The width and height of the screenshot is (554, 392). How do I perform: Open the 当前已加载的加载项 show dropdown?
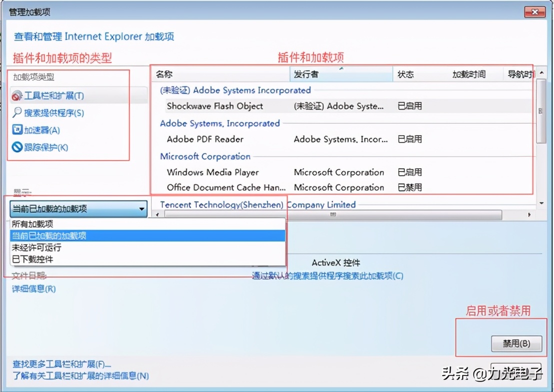pyautogui.click(x=78, y=209)
